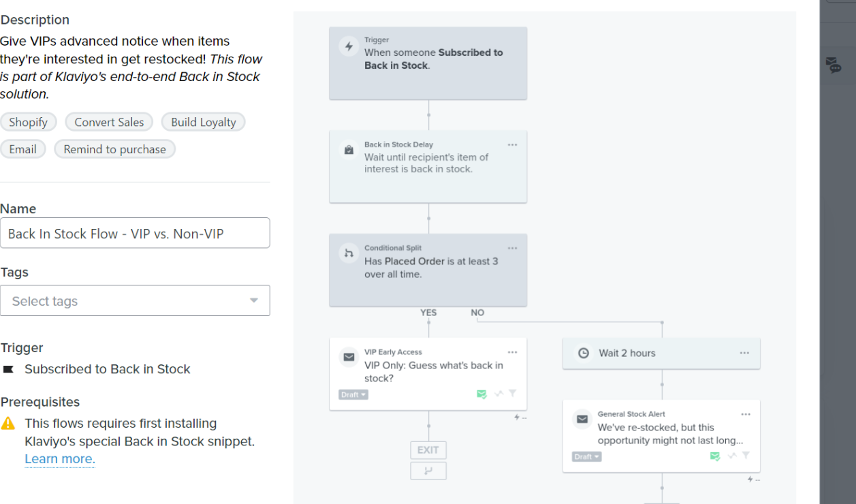856x504 pixels.
Task: Click the chat bubbles icon in sidebar
Action: coord(834,65)
